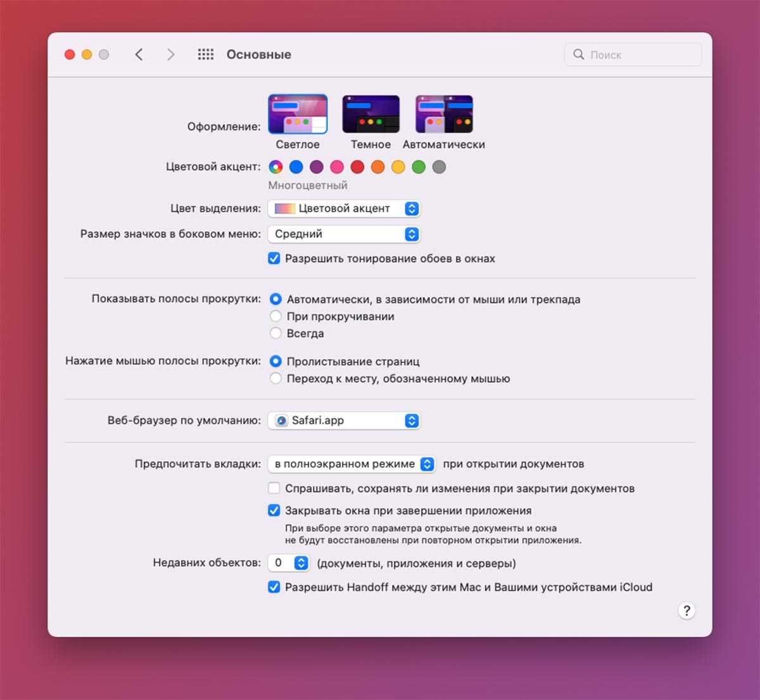The image size is (760, 700).
Task: Select the Светлое appearance thumbnail
Action: (298, 115)
